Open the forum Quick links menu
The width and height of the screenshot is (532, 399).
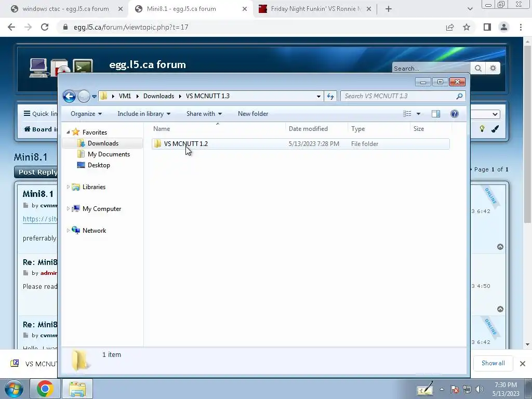(x=41, y=114)
